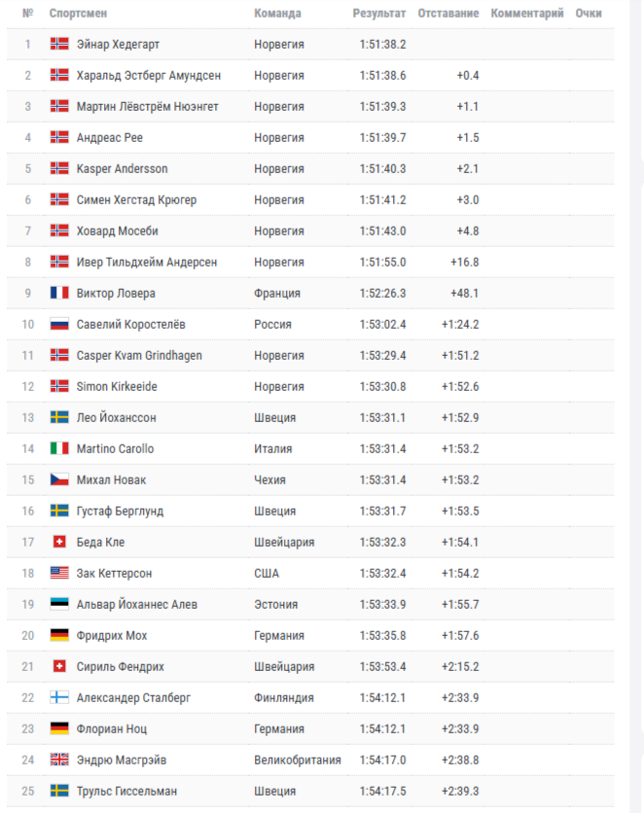This screenshot has width=644, height=813.
Task: Open Kasper Andersson athlete link
Action: tap(122, 169)
